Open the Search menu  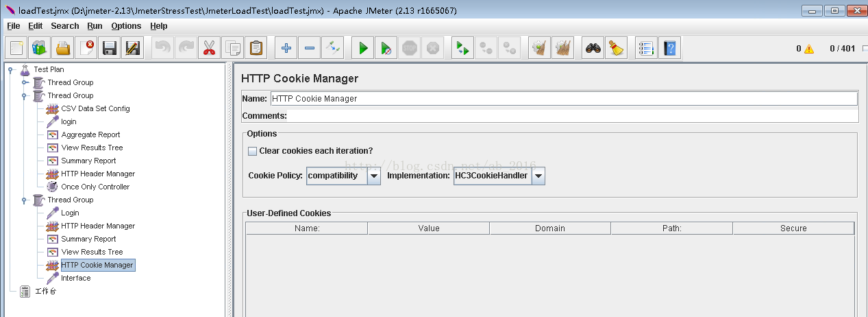pos(65,26)
